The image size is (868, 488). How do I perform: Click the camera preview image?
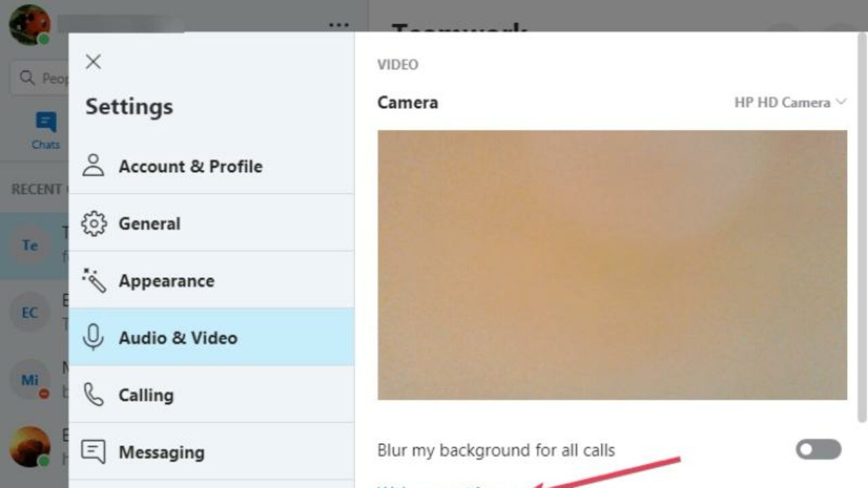[612, 264]
